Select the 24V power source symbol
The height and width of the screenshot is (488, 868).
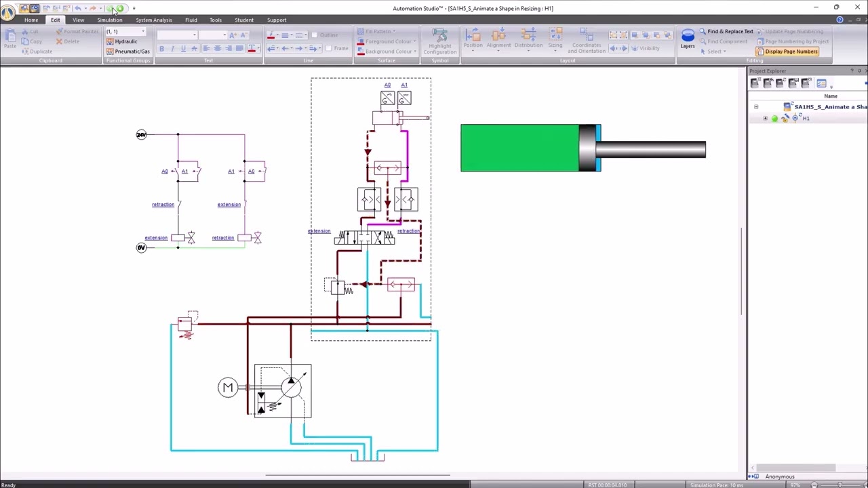point(141,134)
